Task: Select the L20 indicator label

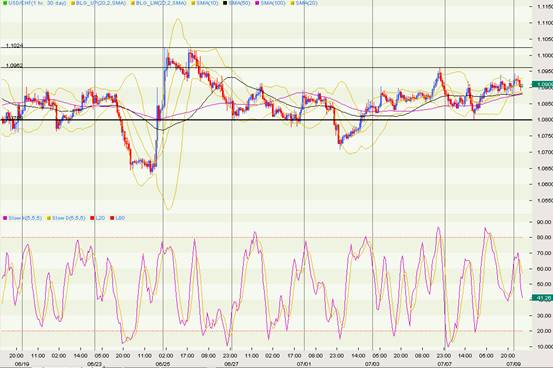Action: pyautogui.click(x=100, y=218)
